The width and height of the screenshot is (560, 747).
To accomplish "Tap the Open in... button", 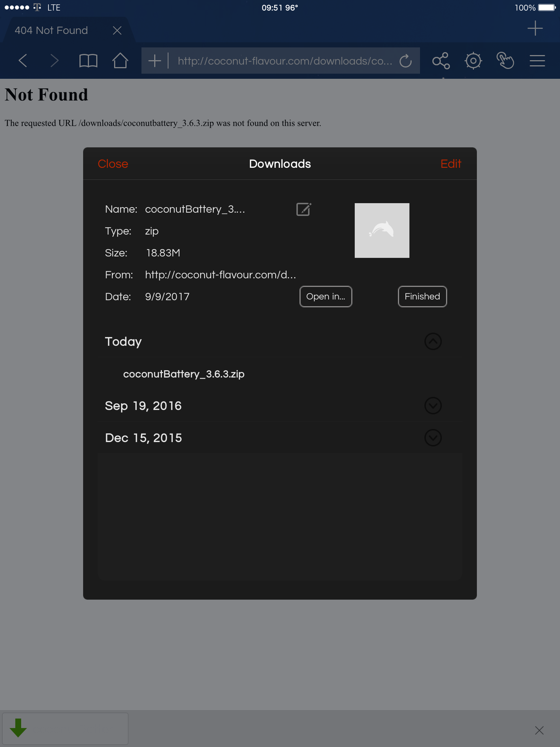I will (x=326, y=297).
